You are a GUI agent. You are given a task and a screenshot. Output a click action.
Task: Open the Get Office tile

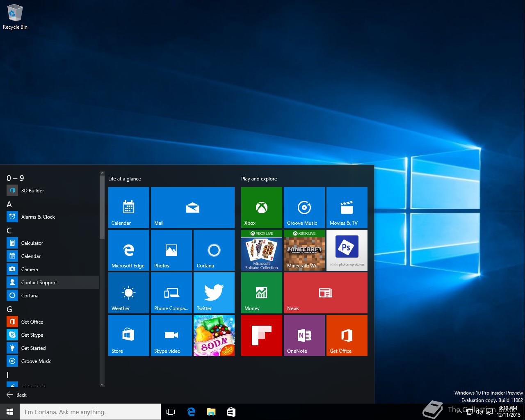(347, 336)
